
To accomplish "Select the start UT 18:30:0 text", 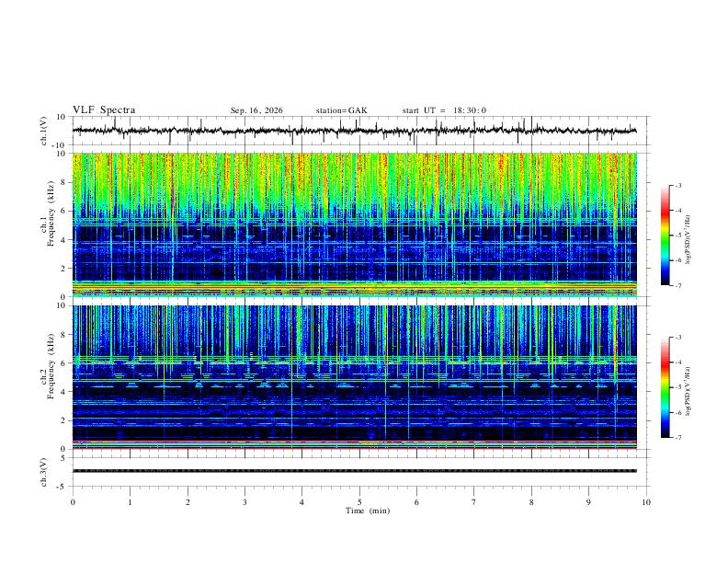I will 444,110.
